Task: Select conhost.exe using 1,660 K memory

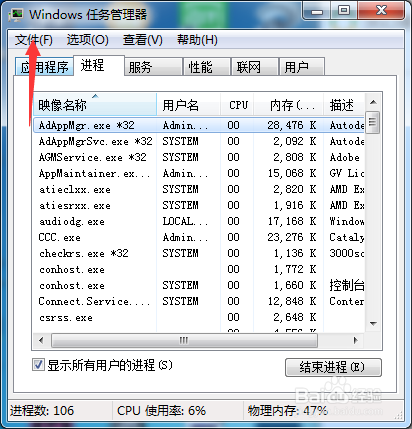Action: (x=199, y=285)
